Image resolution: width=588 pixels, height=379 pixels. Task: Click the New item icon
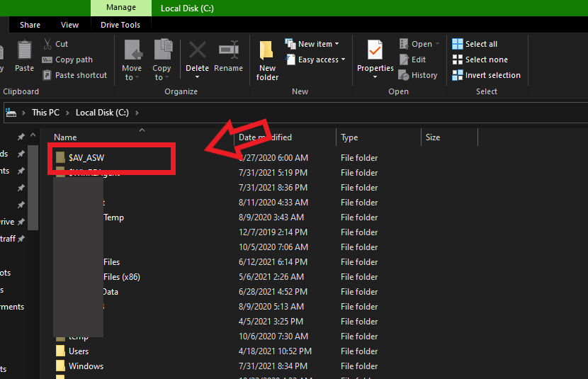[x=290, y=44]
